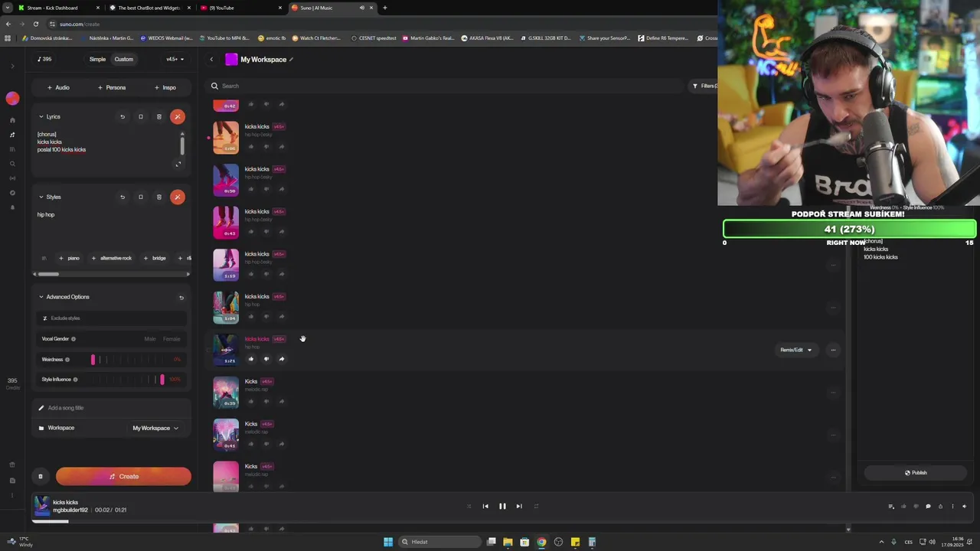Click the orange magic wand in Styles

(x=178, y=197)
